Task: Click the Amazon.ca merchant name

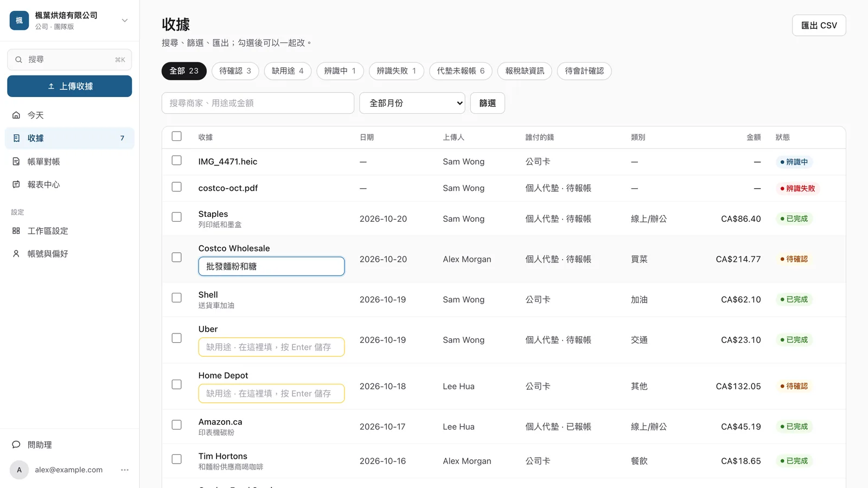Action: point(220,422)
